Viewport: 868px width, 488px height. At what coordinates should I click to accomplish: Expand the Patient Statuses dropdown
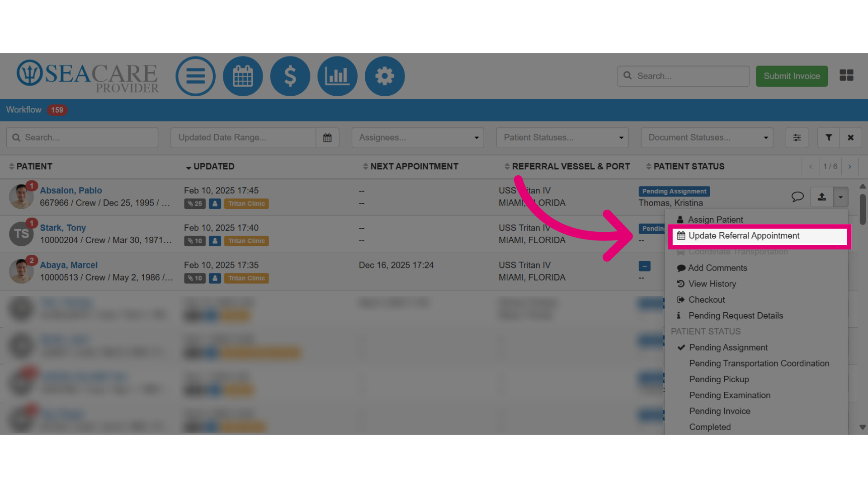point(562,137)
